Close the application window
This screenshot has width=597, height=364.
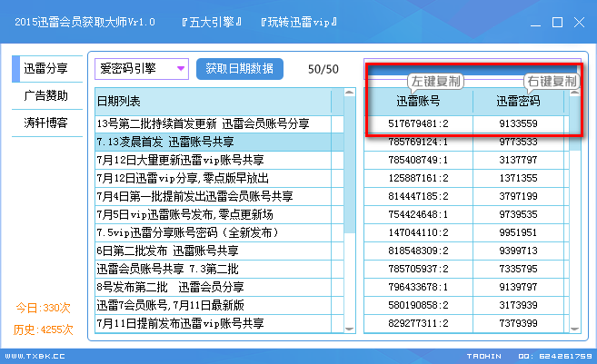[579, 23]
